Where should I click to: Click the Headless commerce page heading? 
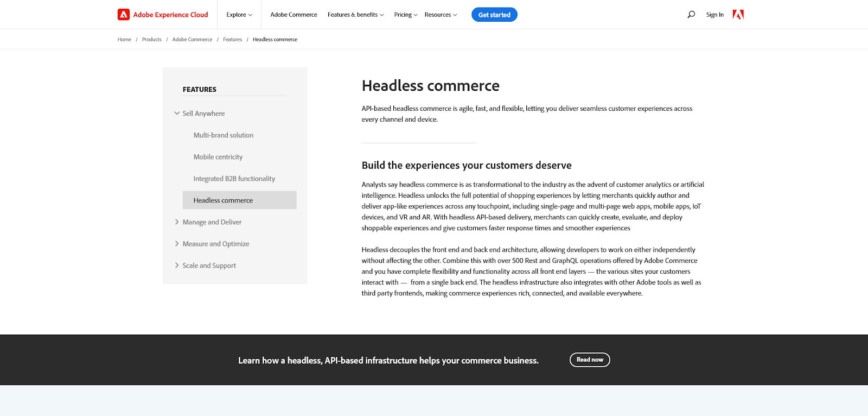(431, 86)
